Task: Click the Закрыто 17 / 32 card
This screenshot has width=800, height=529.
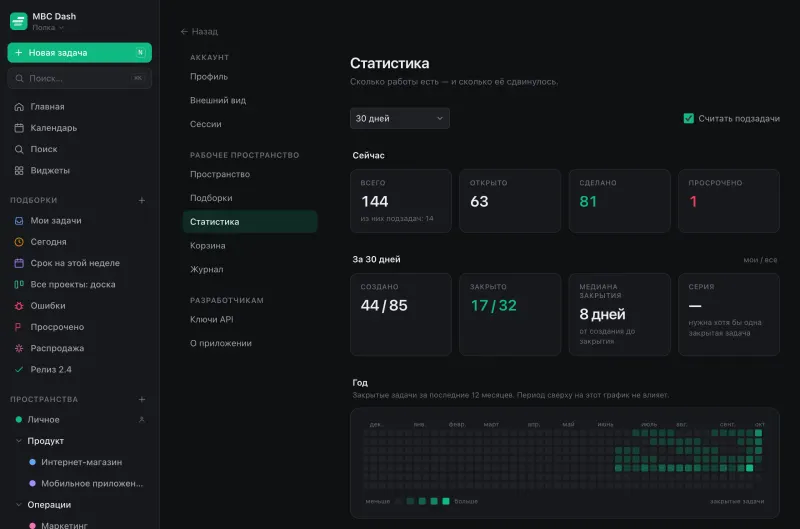Action: point(510,314)
